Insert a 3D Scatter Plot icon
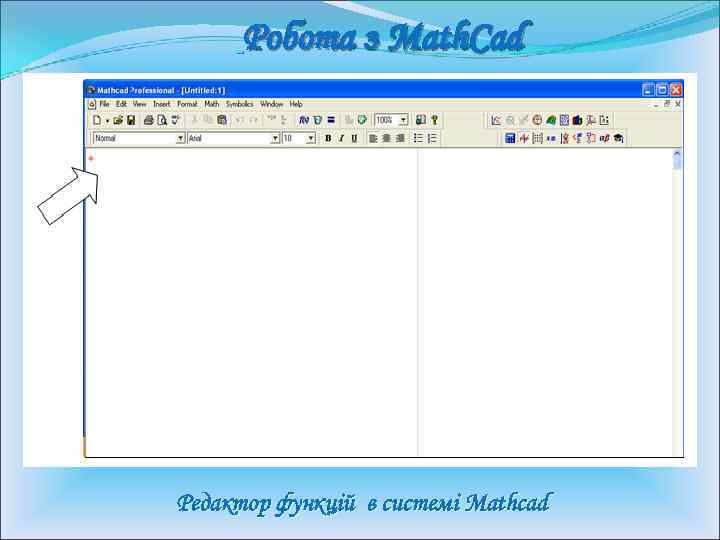Viewport: 720px width, 540px height. pyautogui.click(x=591, y=120)
